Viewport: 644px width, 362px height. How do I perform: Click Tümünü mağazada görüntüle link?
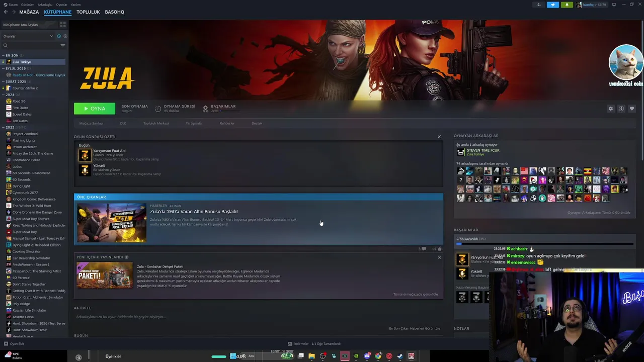coord(415,294)
